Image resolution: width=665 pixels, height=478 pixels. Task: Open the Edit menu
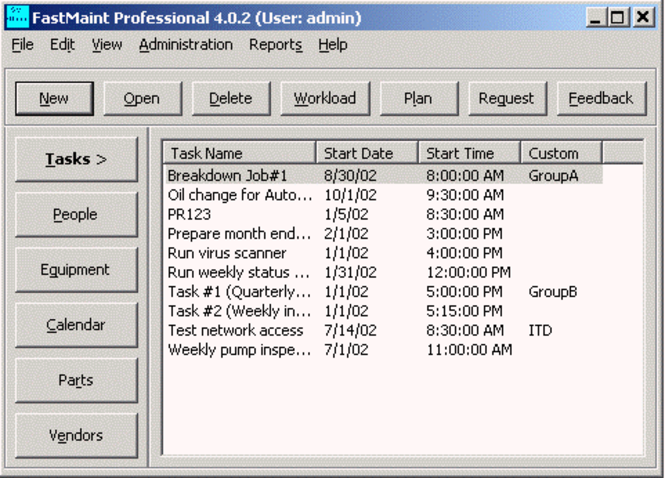[62, 45]
